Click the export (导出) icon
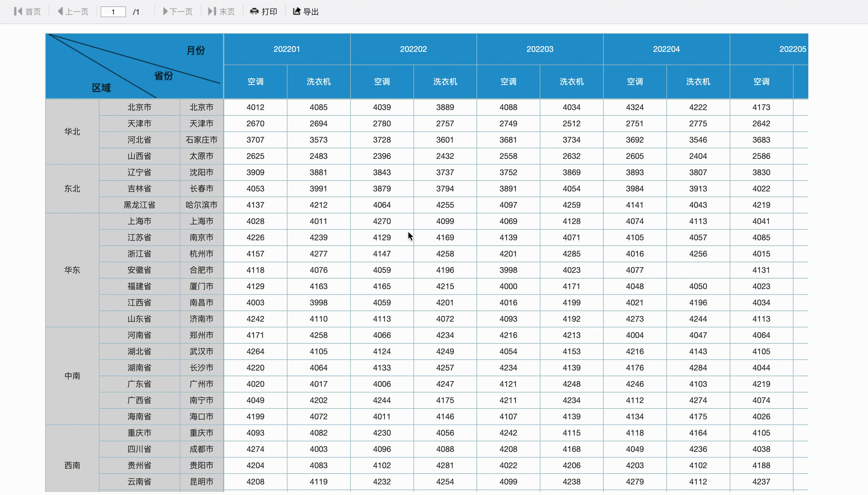 coord(297,11)
